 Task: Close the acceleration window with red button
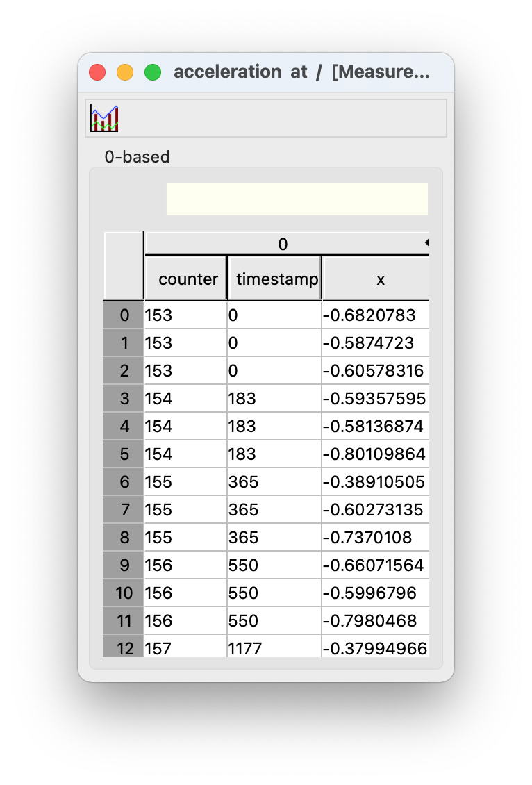point(97,72)
